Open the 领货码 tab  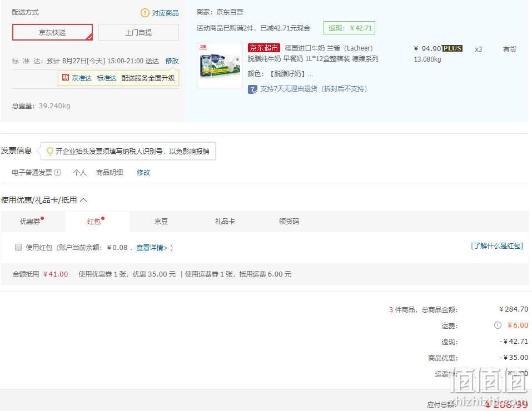289,222
